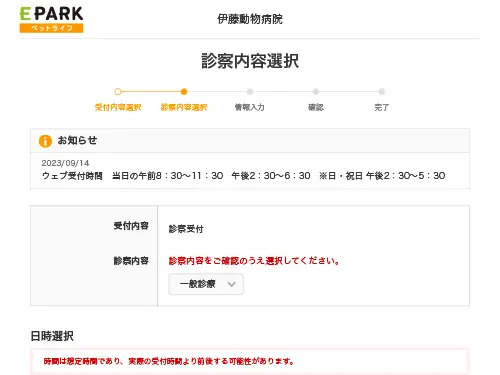The image size is (500, 375).
Task: Open the 一般診療 dropdown
Action: [x=206, y=284]
